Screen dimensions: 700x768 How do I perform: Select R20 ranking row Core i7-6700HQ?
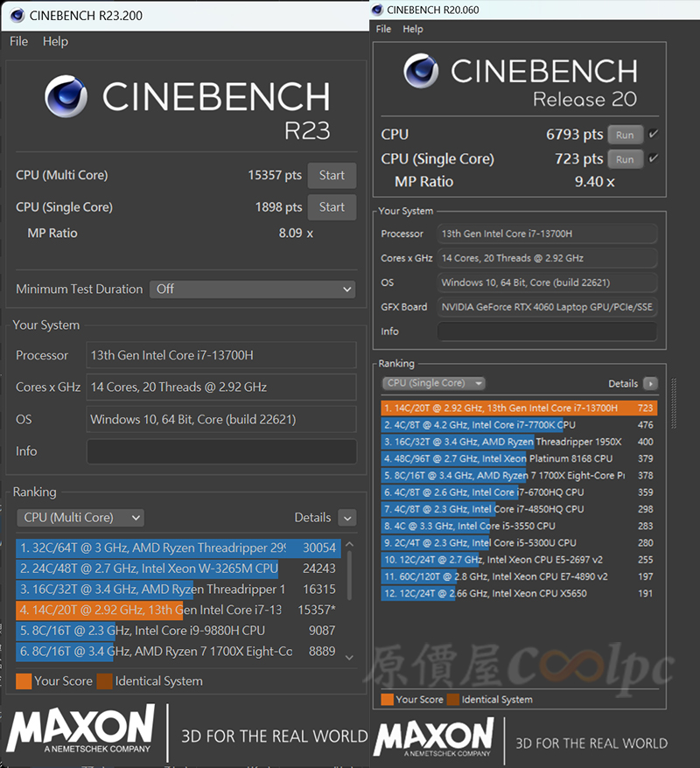pyautogui.click(x=519, y=492)
